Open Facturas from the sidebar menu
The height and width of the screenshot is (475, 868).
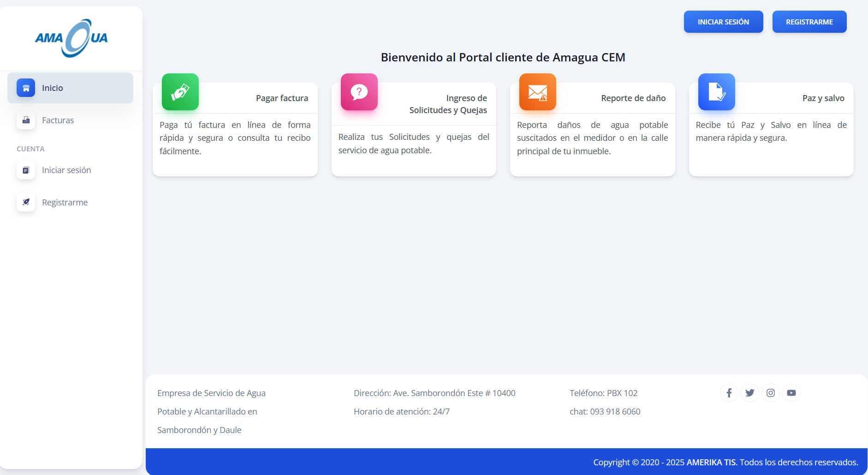click(x=58, y=120)
